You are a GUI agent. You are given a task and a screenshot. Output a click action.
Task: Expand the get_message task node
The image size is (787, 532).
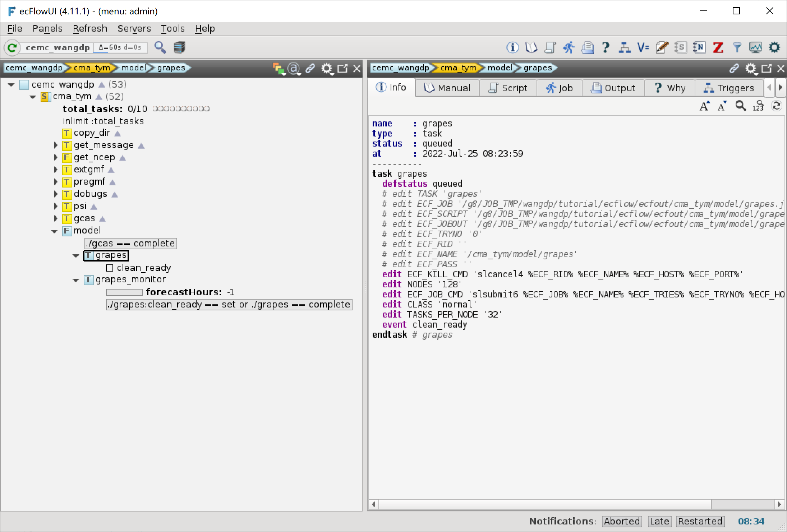coord(56,145)
